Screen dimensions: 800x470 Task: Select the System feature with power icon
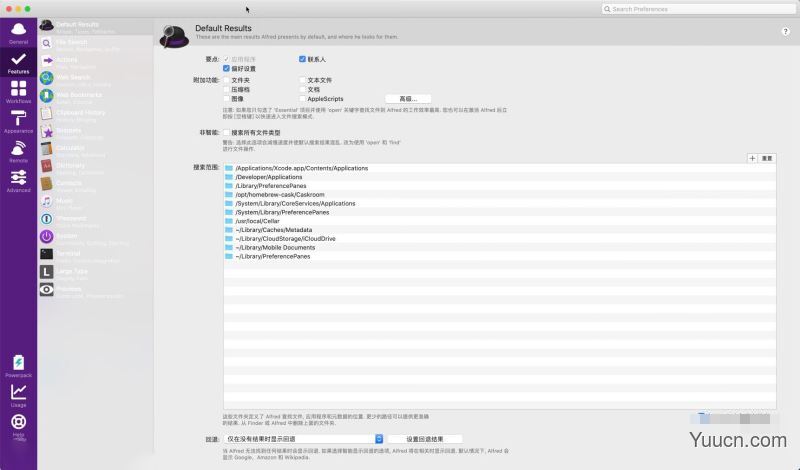pyautogui.click(x=95, y=238)
